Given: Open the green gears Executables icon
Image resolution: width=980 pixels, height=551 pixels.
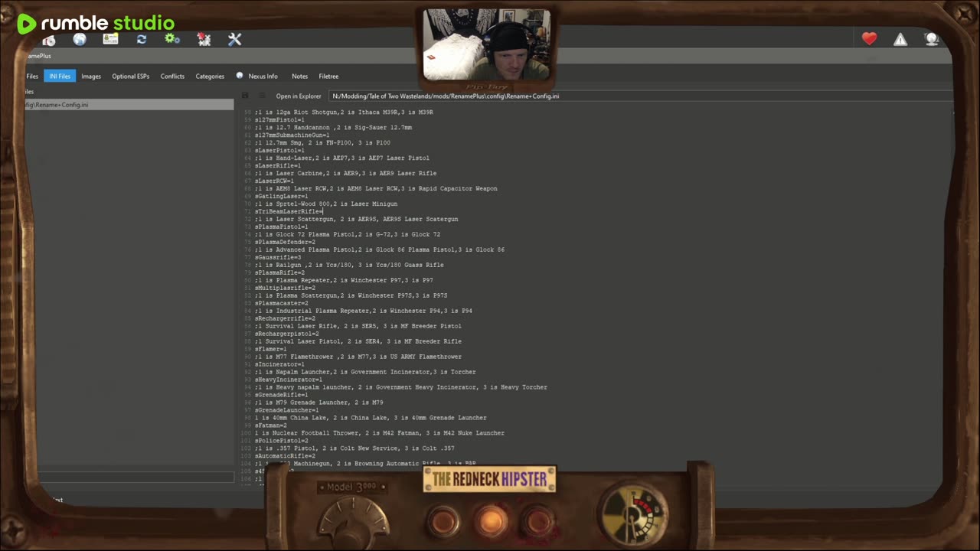Looking at the screenshot, I should pyautogui.click(x=172, y=39).
